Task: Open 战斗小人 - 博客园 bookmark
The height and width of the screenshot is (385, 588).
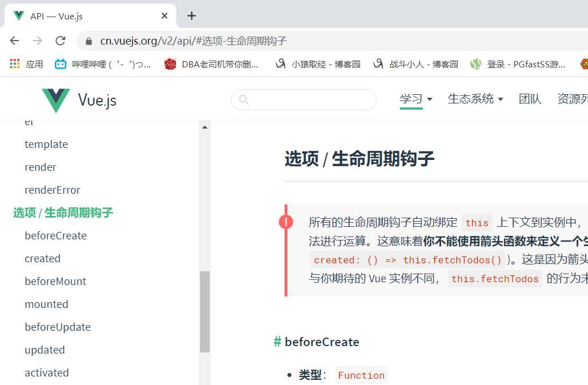Action: coord(416,64)
